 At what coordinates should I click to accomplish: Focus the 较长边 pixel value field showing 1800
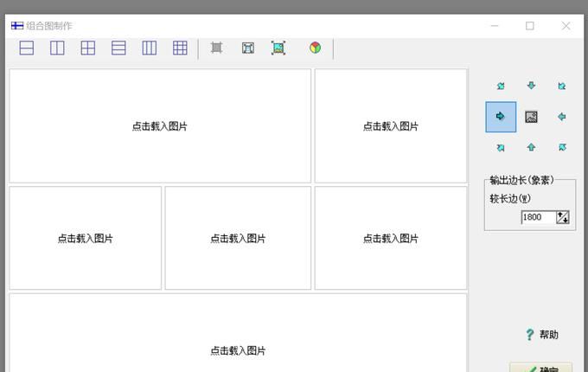coord(538,217)
